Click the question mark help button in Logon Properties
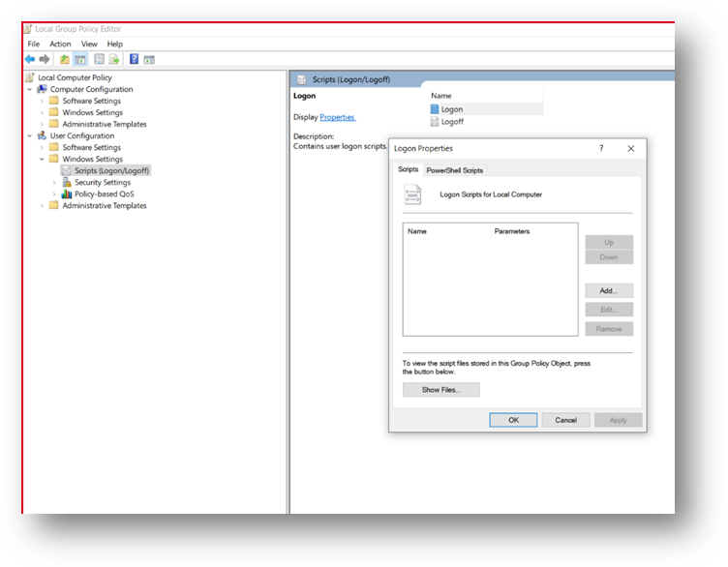Screen dimensions: 728x567 [601, 148]
